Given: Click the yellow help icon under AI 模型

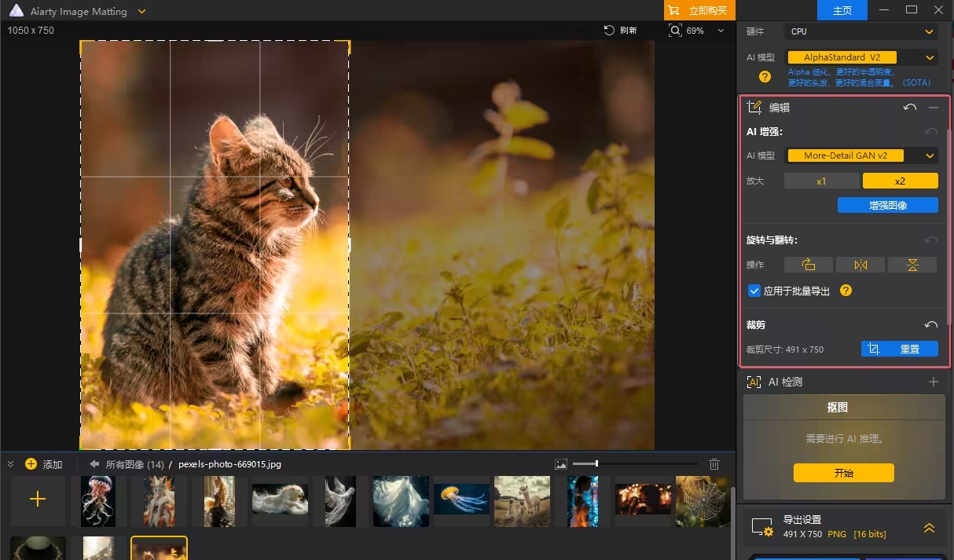Looking at the screenshot, I should (765, 76).
